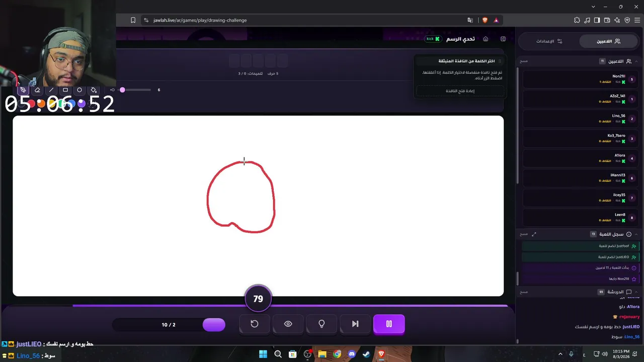The image size is (644, 362).
Task: Select player Leen8 in the list
Action: point(581,218)
